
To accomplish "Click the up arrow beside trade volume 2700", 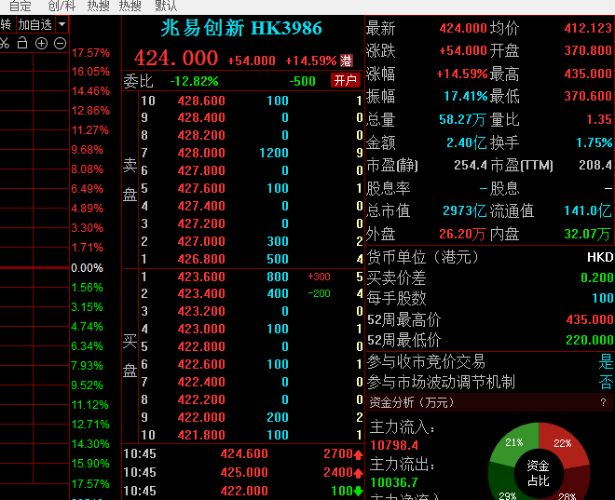I will click(x=358, y=455).
